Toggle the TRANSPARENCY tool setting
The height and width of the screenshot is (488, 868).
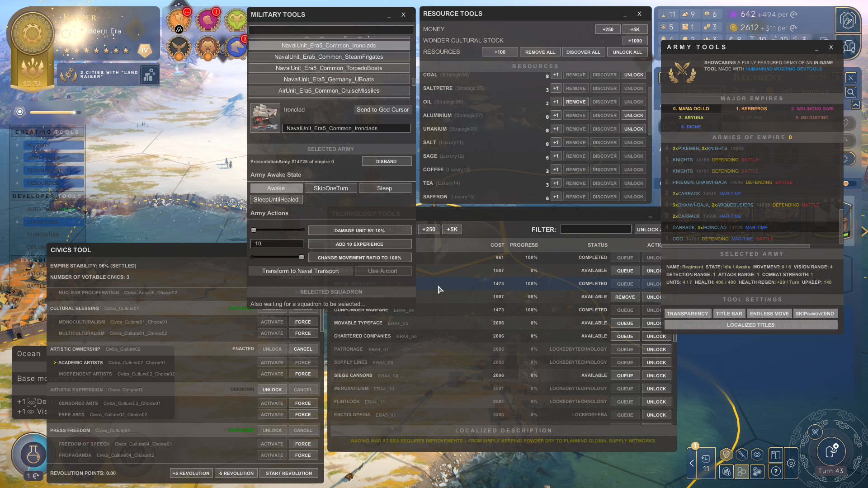click(x=687, y=314)
